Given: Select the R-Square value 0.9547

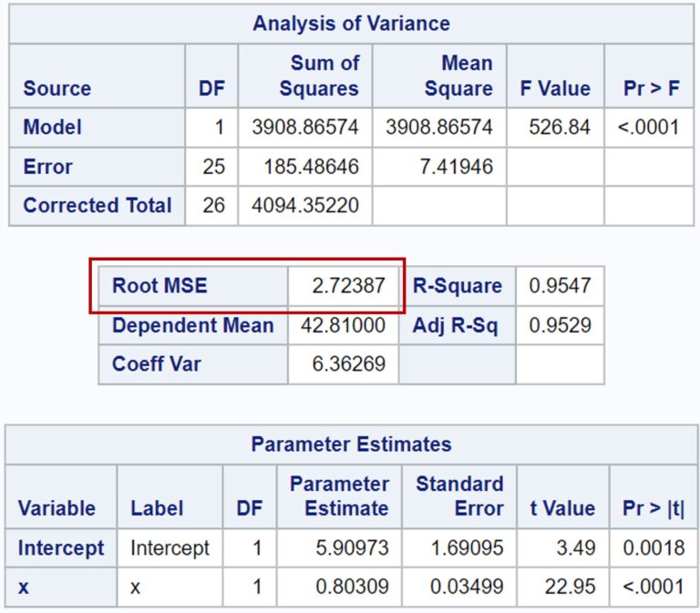Looking at the screenshot, I should click(560, 286).
